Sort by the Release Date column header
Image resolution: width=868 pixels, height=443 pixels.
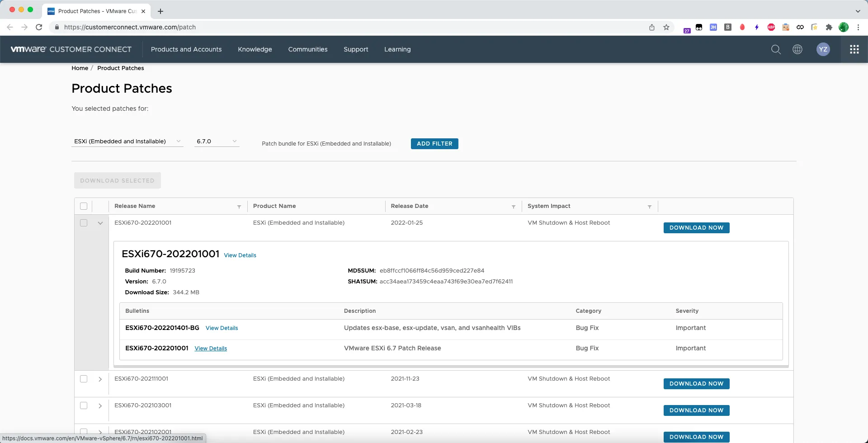coord(410,206)
